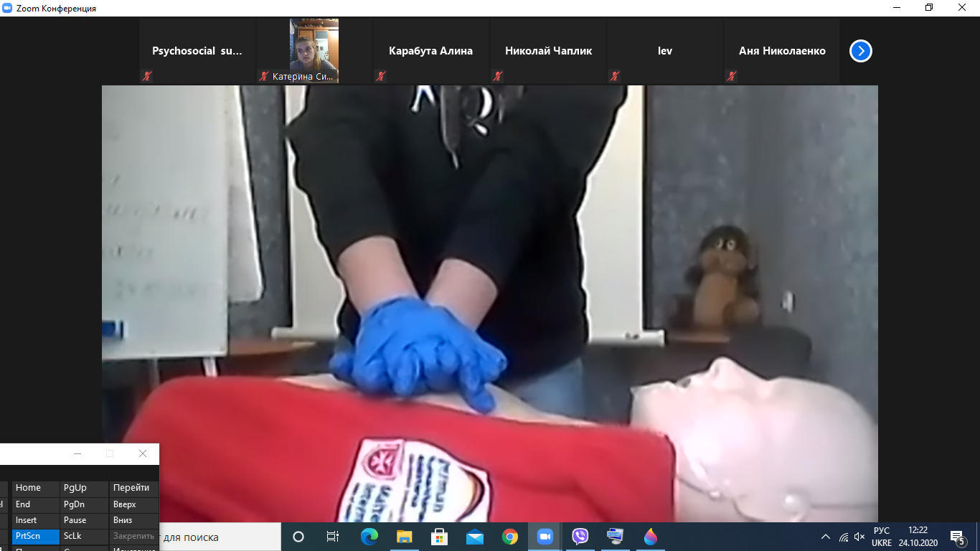The height and width of the screenshot is (551, 980).
Task: Switch to Zoom taskbar icon
Action: pos(545,537)
